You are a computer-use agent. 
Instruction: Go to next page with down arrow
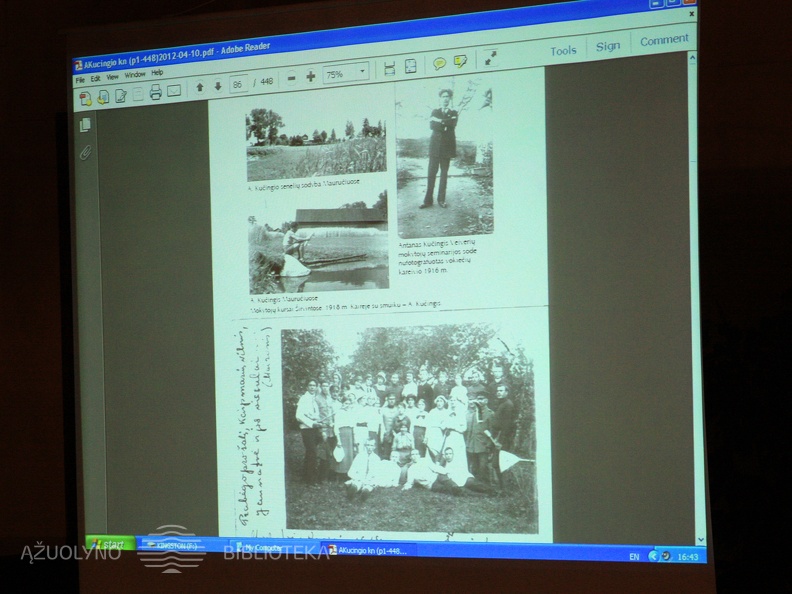217,86
